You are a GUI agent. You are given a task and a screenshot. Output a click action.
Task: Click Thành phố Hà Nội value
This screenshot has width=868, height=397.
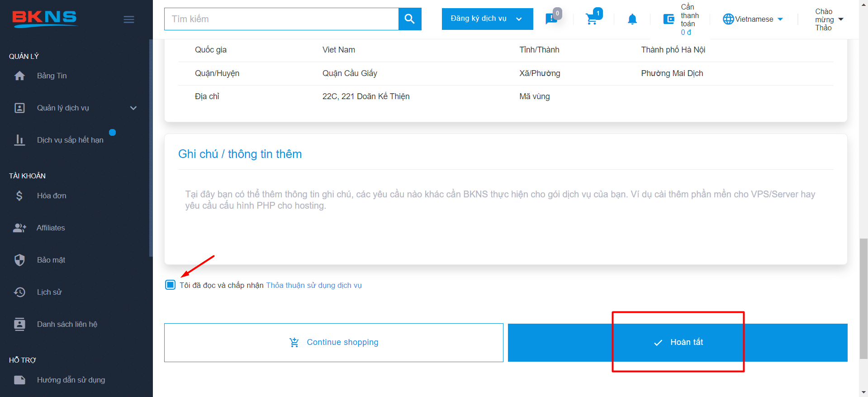coord(673,50)
